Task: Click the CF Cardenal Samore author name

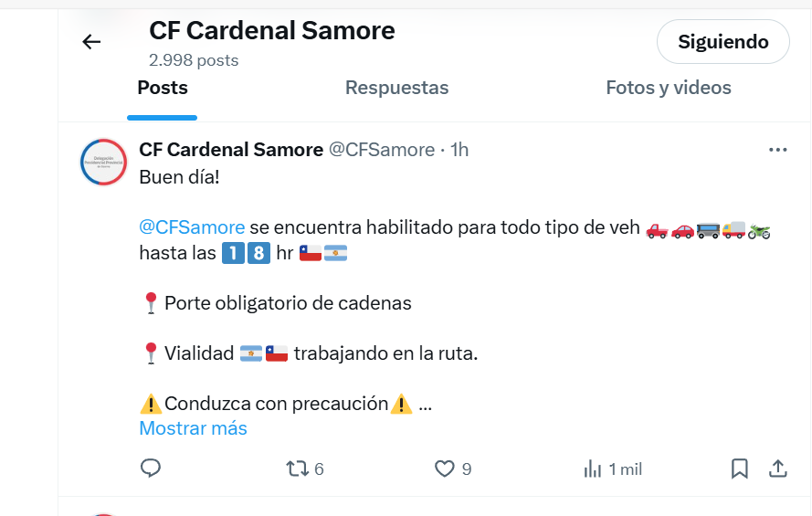Action: [231, 150]
